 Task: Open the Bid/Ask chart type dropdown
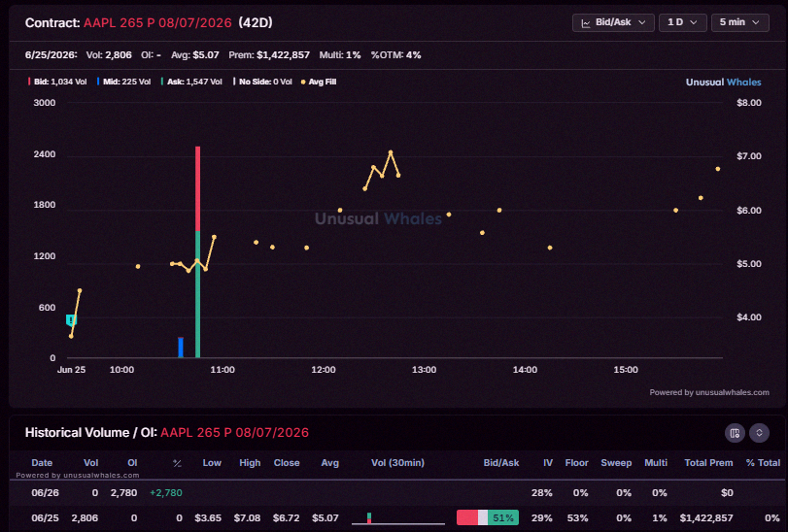(x=613, y=22)
